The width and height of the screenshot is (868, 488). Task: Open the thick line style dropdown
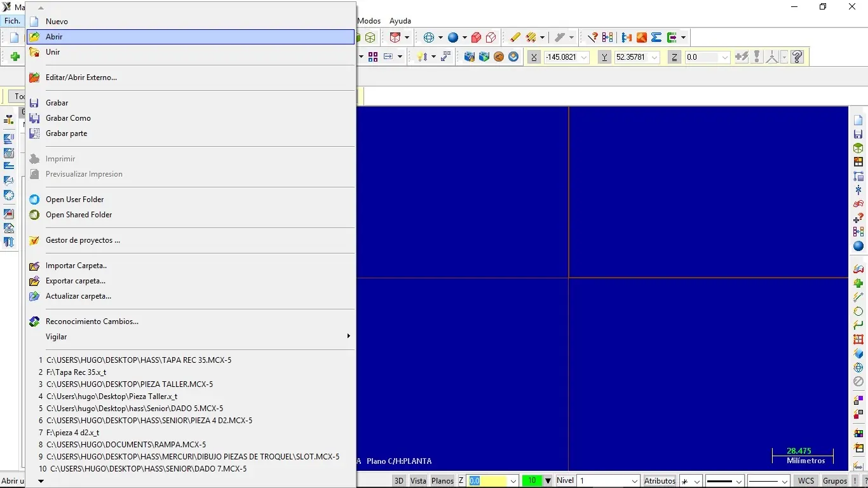tap(738, 481)
